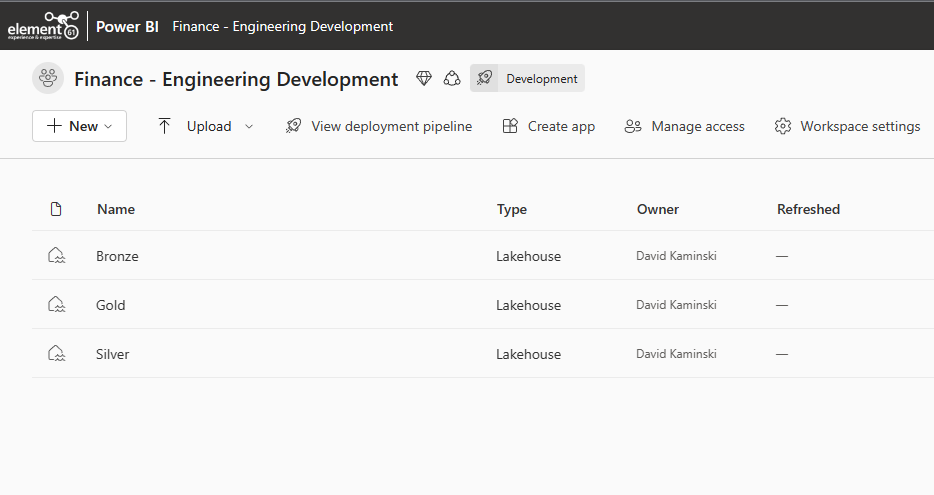Click David Kaminski in Silver row

click(x=676, y=353)
